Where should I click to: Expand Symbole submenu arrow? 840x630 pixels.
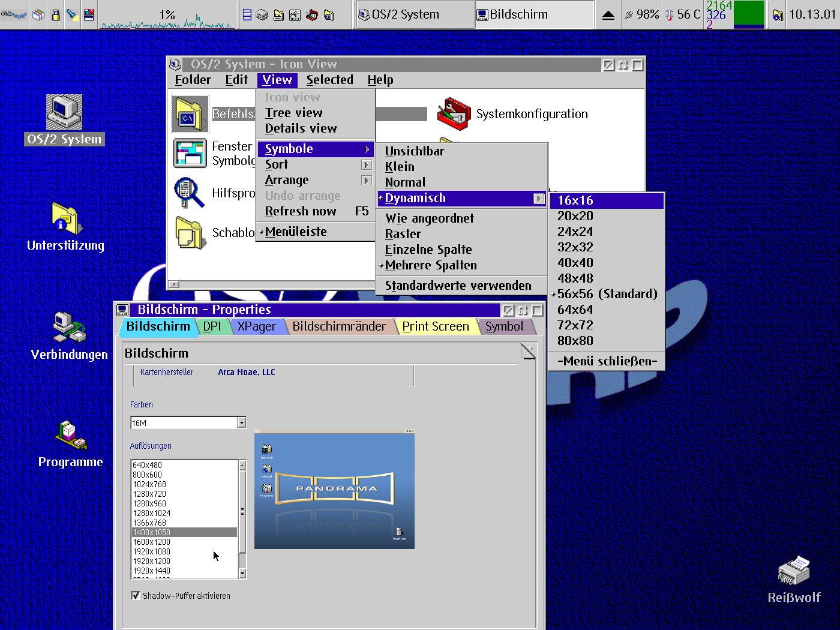(x=367, y=149)
